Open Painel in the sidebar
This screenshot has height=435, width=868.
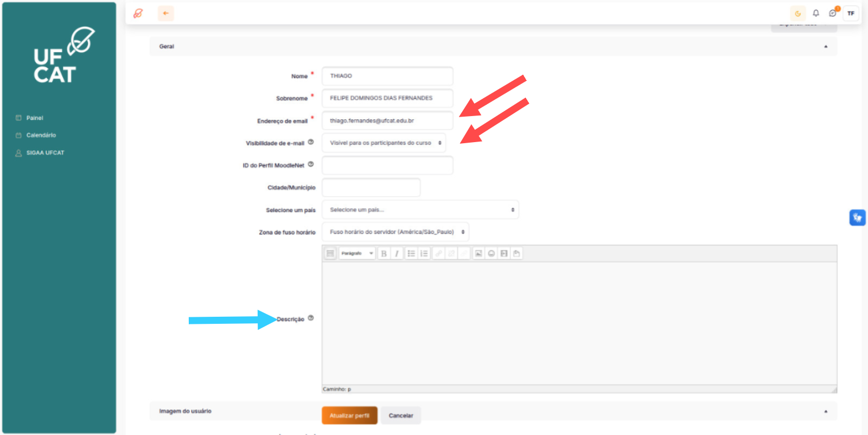coord(35,118)
